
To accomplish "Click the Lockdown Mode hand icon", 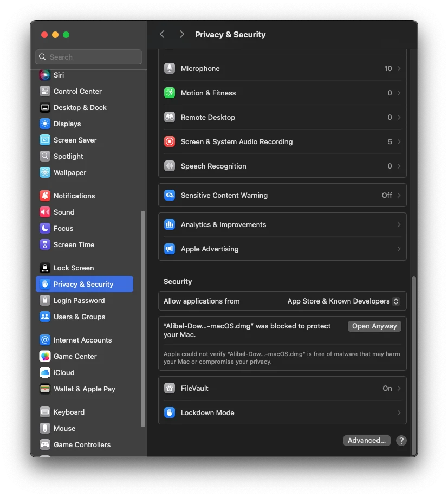I will tap(170, 412).
